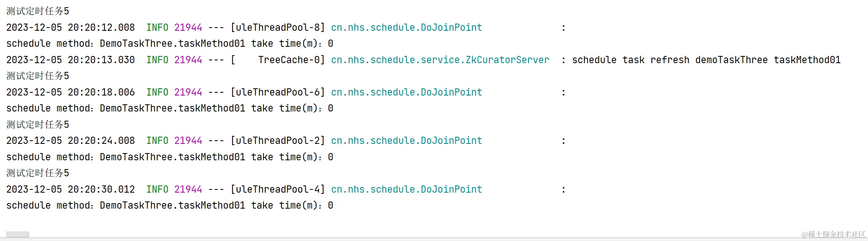Click process ID 21944 on the 20:20:30.012 line
The width and height of the screenshot is (868, 241).
(188, 189)
